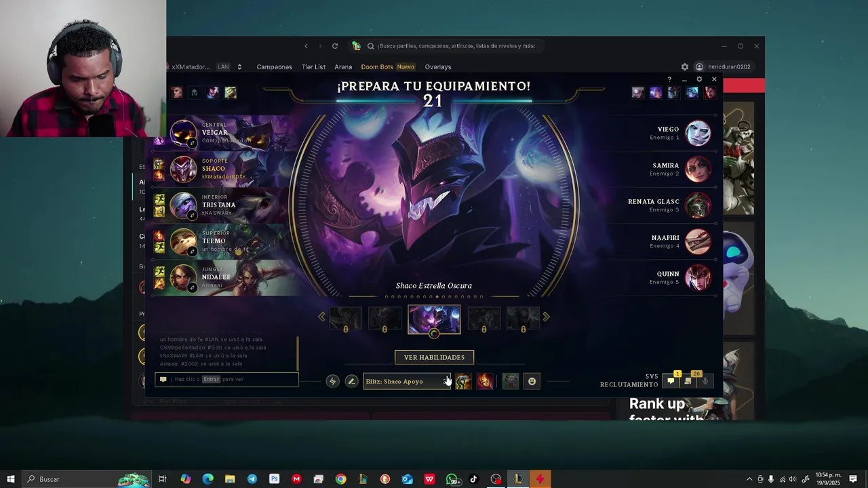Click the Windows taskbar search box
Image resolution: width=868 pixels, height=488 pixels.
click(86, 479)
